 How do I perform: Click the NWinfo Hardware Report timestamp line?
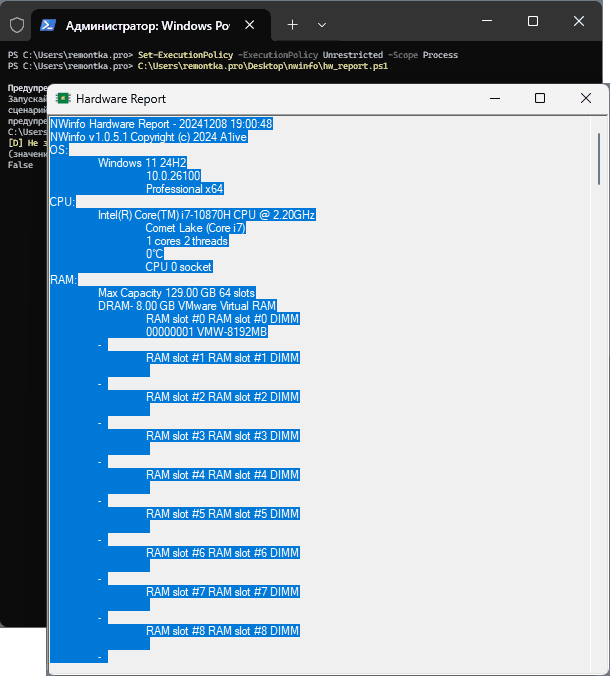click(161, 124)
